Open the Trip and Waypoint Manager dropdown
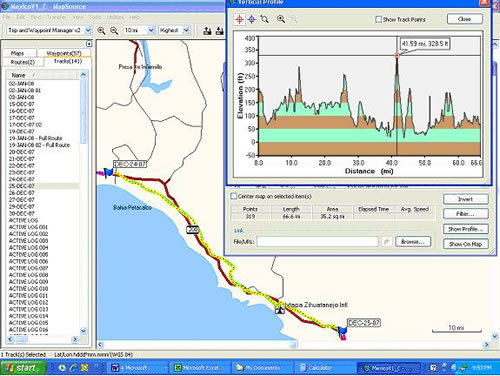 click(88, 30)
